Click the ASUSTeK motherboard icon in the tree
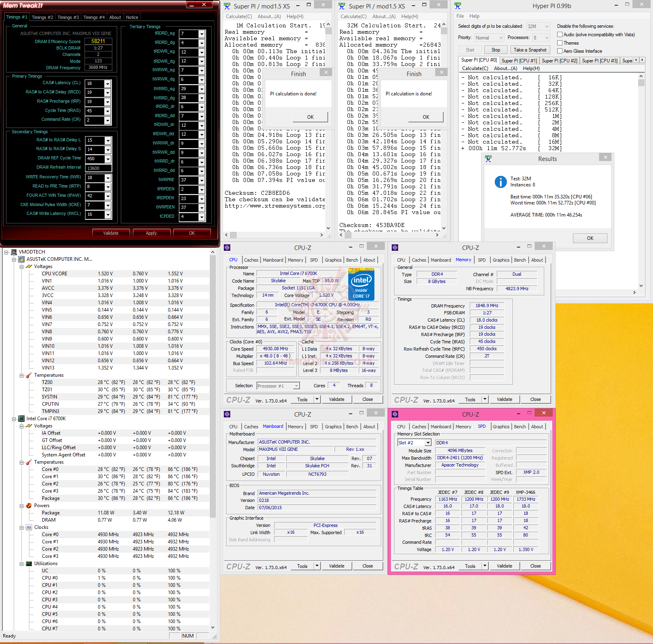This screenshot has width=653, height=644. (22, 259)
